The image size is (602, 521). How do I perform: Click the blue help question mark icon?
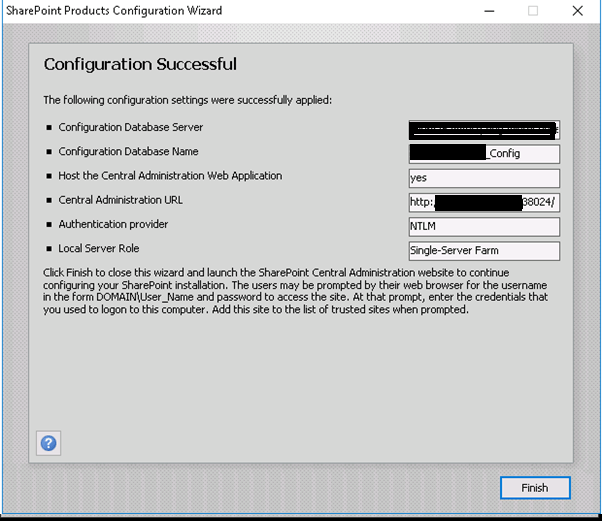click(x=48, y=443)
